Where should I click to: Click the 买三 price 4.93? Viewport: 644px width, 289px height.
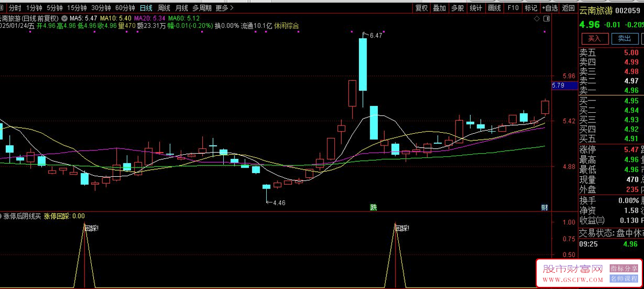click(631, 120)
